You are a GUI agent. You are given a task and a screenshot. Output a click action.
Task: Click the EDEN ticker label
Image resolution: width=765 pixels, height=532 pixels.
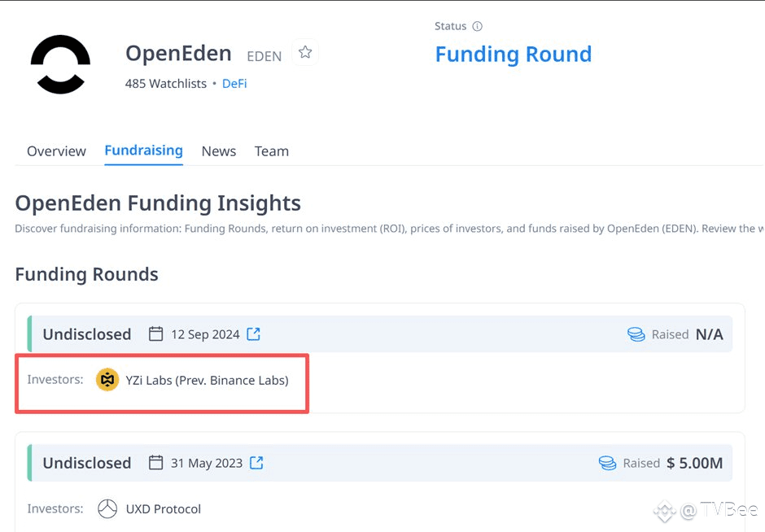(264, 57)
